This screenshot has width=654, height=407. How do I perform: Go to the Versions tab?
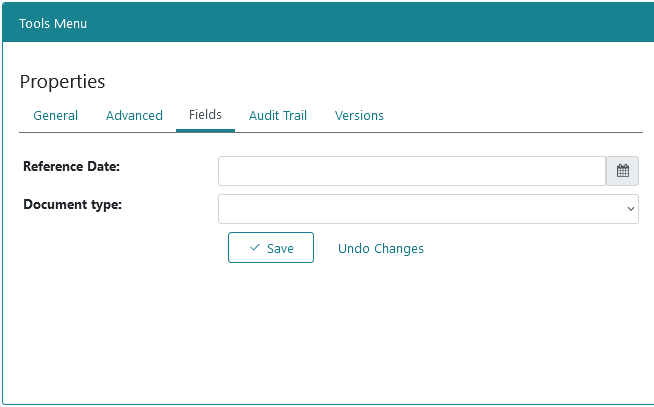(x=359, y=116)
